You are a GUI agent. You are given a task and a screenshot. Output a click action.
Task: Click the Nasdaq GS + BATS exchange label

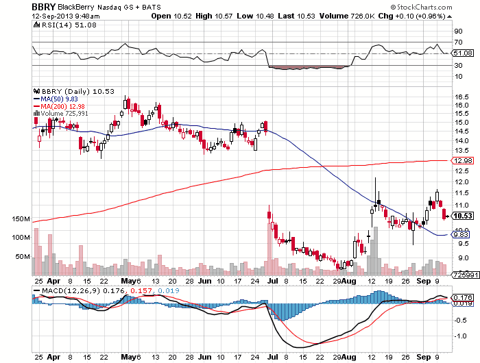tap(129, 7)
